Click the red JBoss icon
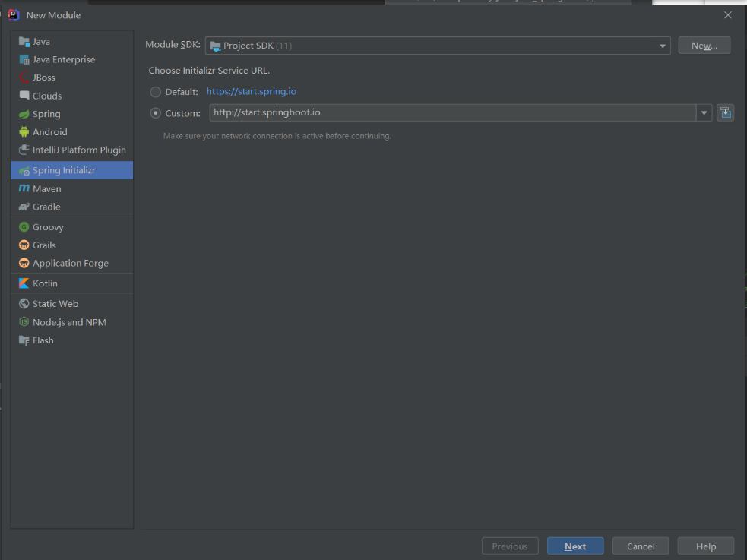 [x=24, y=78]
